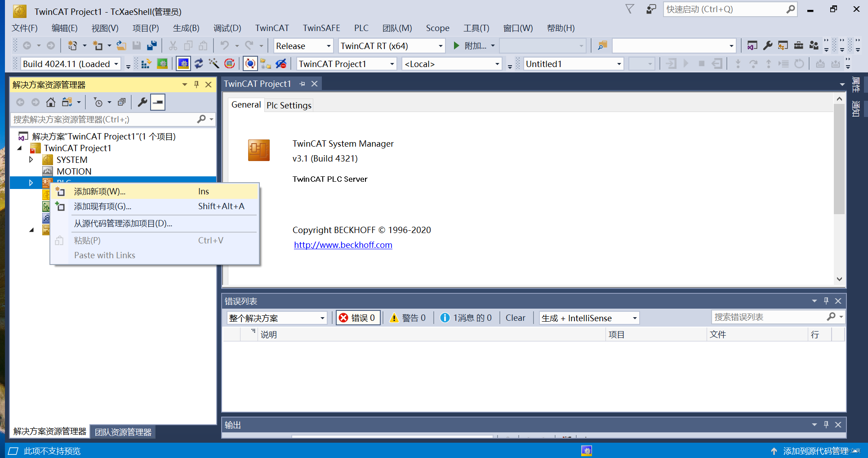Click the feedback person icon in title bar

tap(651, 9)
